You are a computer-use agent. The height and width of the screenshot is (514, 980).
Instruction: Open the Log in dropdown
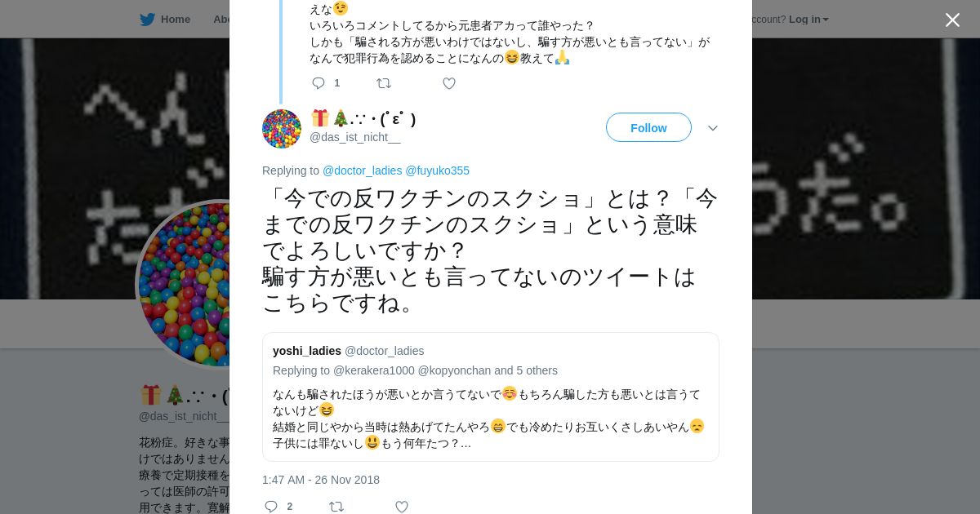pos(808,20)
